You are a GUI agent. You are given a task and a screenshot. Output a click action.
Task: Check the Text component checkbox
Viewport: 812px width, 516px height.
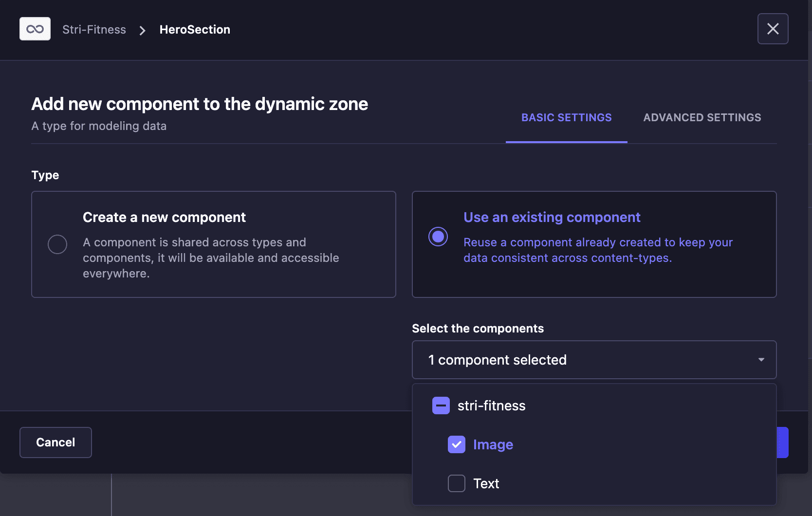(457, 483)
